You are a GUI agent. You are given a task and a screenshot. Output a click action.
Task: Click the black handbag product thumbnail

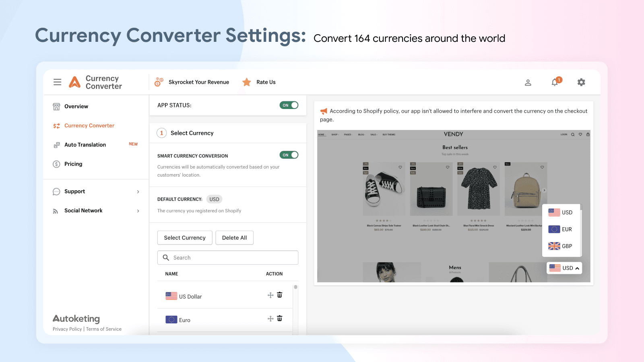pyautogui.click(x=431, y=189)
